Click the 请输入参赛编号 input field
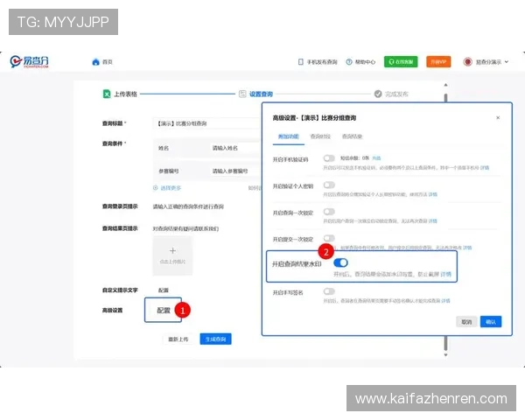Screen dimensions: 525x420 235,171
